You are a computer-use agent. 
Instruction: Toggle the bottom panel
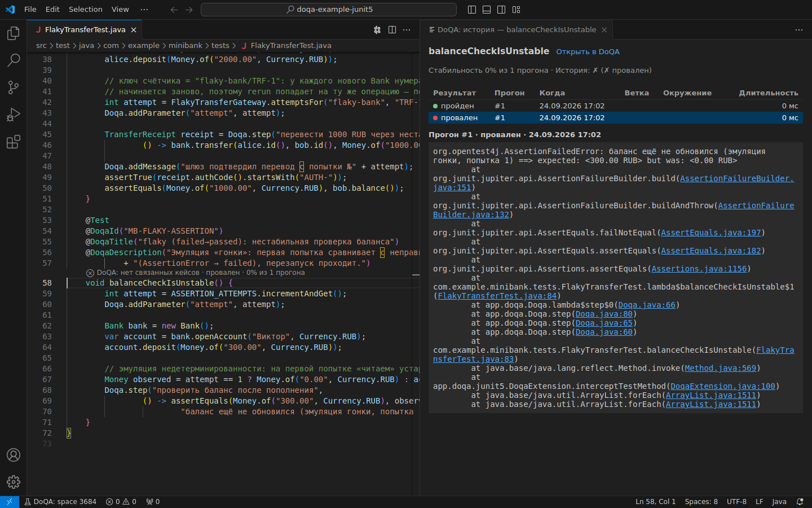click(x=487, y=10)
